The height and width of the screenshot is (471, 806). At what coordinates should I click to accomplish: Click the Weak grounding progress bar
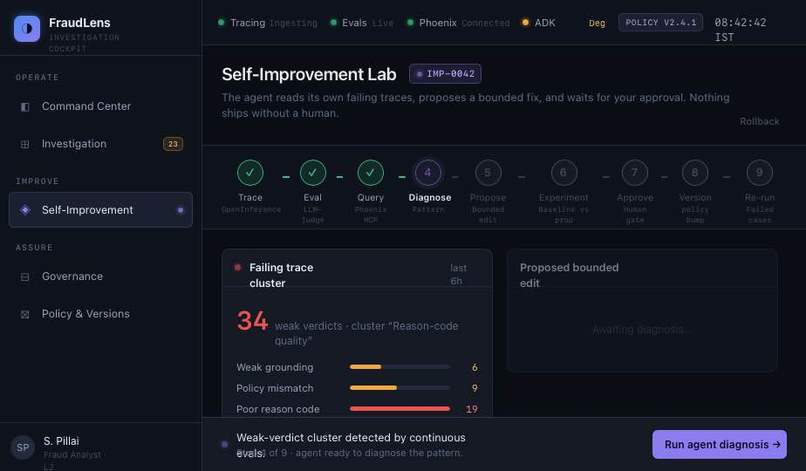pos(400,367)
